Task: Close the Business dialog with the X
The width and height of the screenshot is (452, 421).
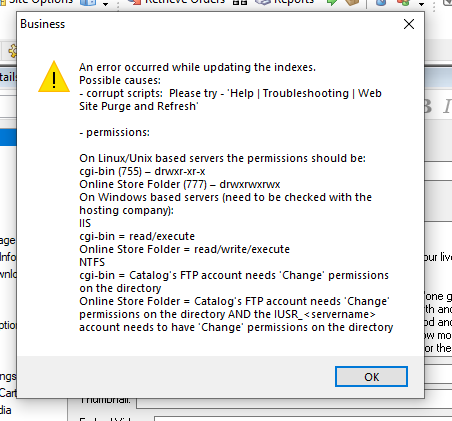Action: [x=409, y=24]
